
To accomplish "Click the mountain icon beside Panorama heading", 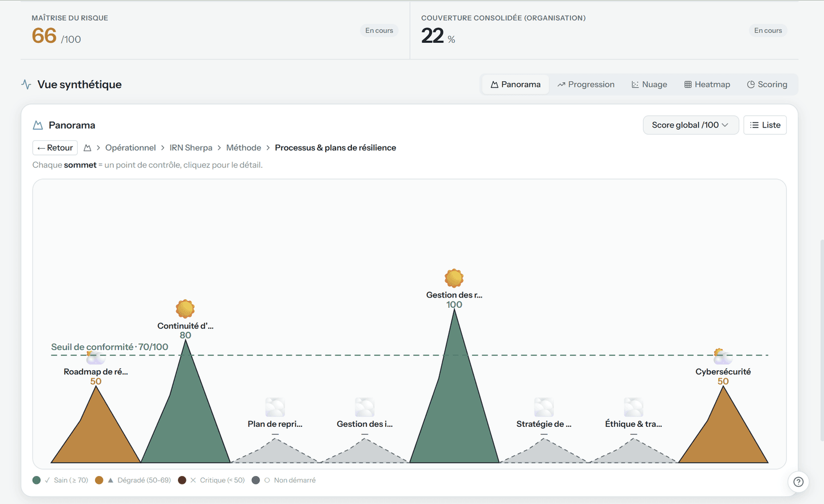I will (38, 125).
